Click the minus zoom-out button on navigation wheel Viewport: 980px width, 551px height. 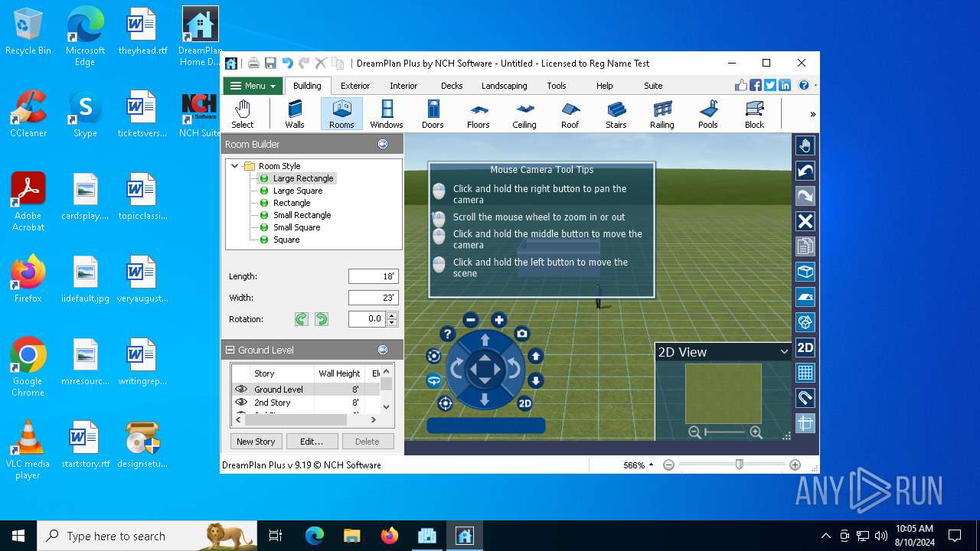tap(471, 320)
